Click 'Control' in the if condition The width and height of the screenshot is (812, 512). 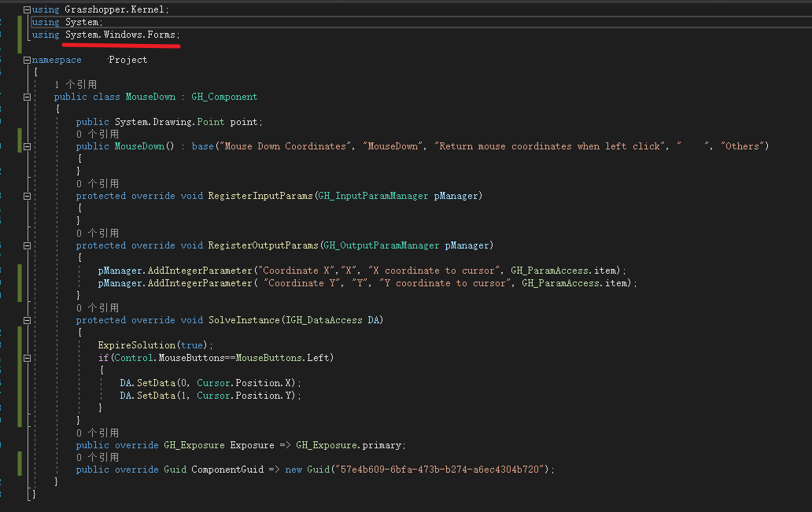(134, 358)
